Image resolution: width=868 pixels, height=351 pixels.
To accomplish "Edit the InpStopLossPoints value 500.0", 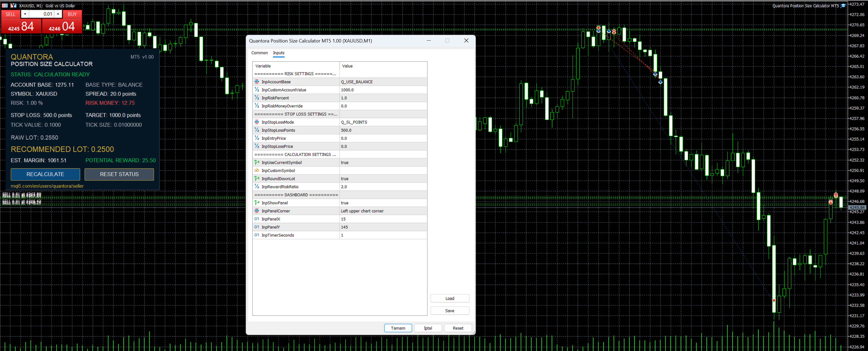I will (x=383, y=130).
